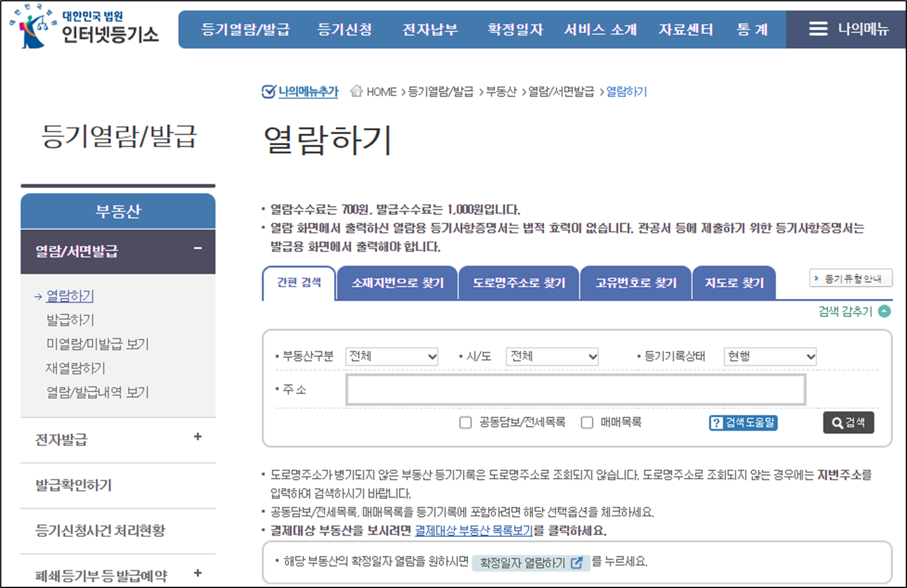
Task: Click the HOME house icon in breadcrumb
Action: click(357, 91)
